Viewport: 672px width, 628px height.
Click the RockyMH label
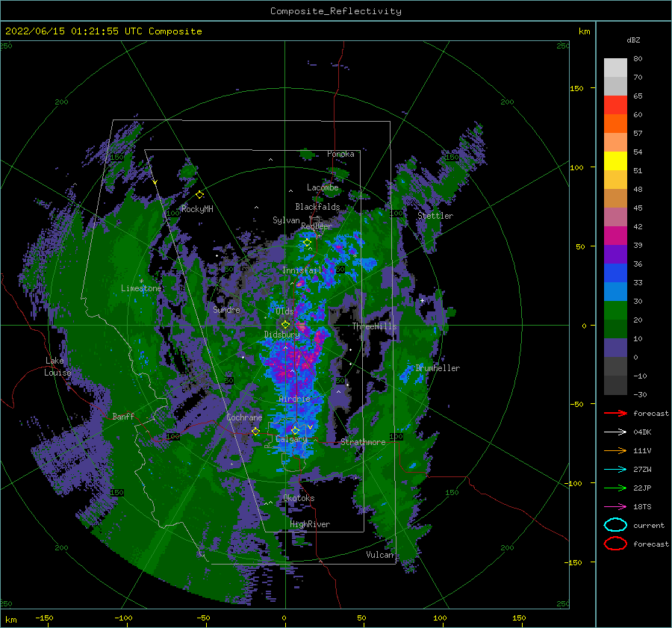(x=197, y=209)
